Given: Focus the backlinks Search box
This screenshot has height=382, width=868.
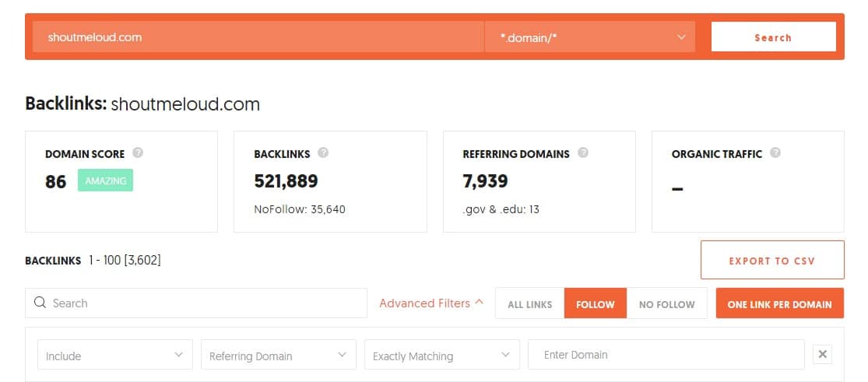Looking at the screenshot, I should click(196, 303).
